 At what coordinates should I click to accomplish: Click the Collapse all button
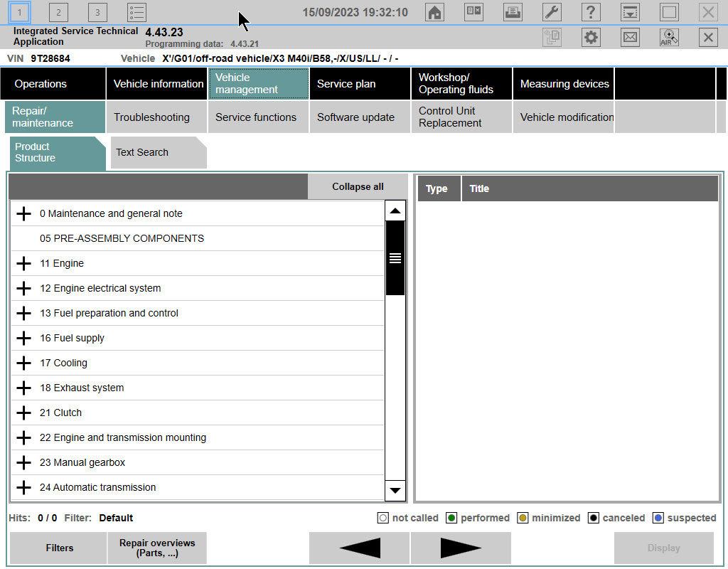coord(358,187)
